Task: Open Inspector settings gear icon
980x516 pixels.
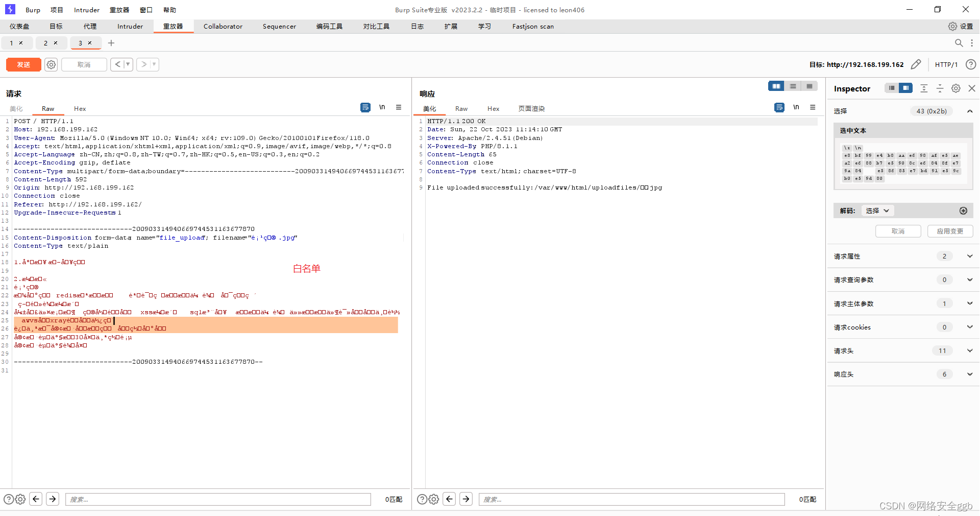Action: coord(955,88)
